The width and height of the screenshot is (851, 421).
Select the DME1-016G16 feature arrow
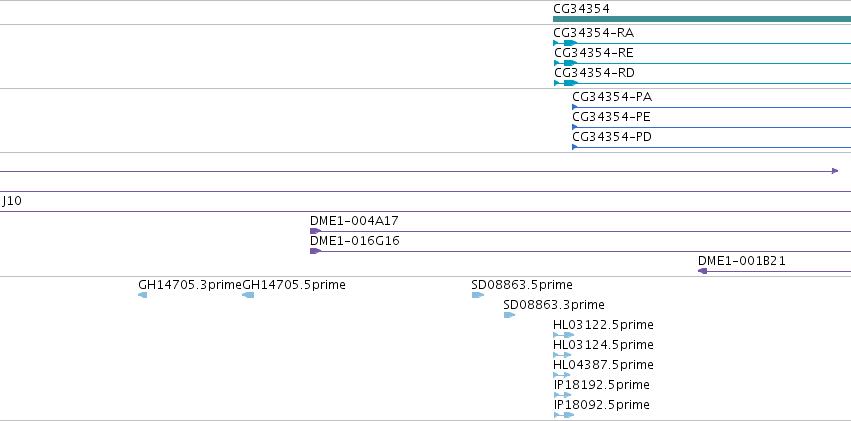pyautogui.click(x=315, y=251)
